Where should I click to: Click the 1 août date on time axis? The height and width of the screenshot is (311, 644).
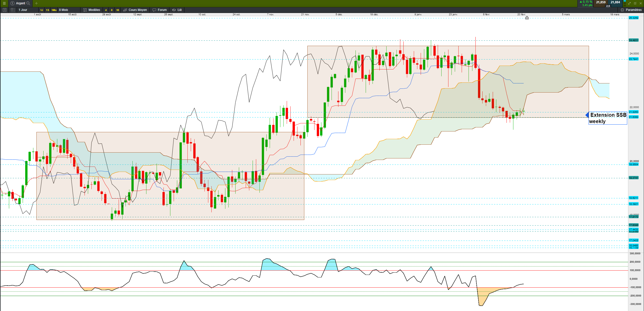tap(37, 14)
